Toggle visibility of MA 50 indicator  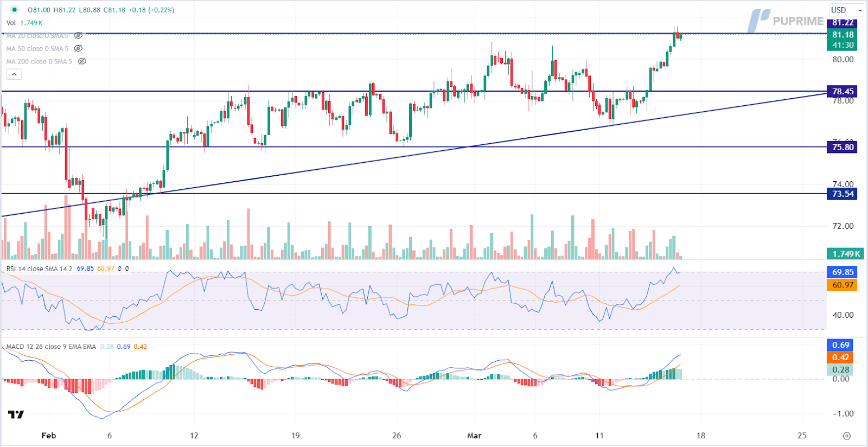click(x=78, y=48)
